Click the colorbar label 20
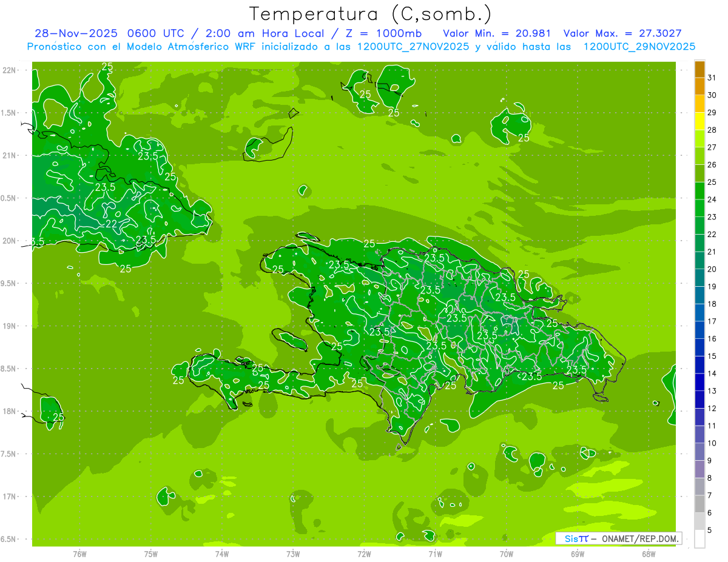 [712, 269]
